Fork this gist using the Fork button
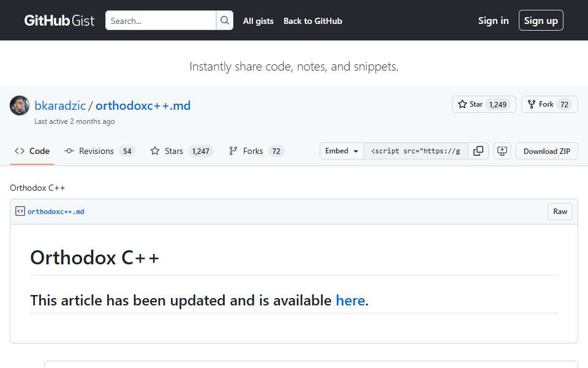 (x=549, y=104)
